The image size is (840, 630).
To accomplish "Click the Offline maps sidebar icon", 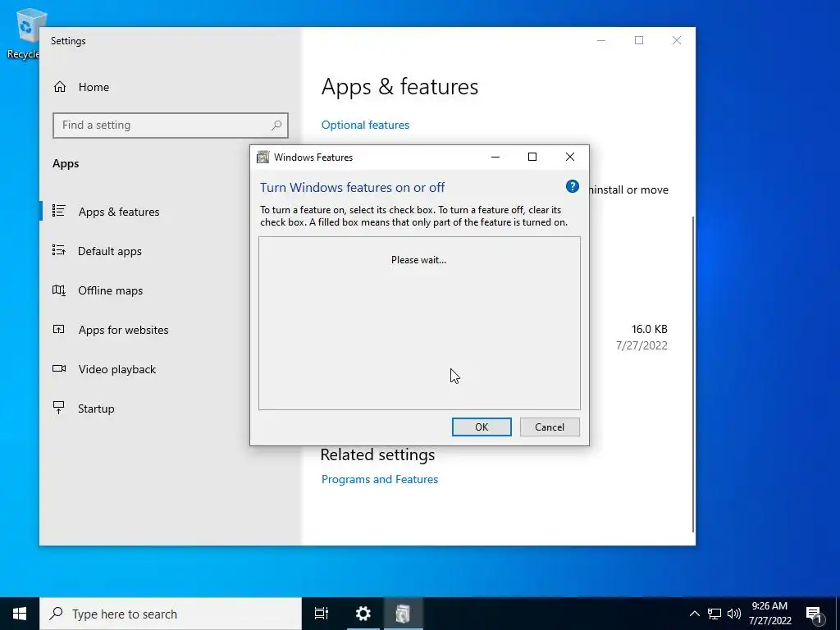I will 59,290.
